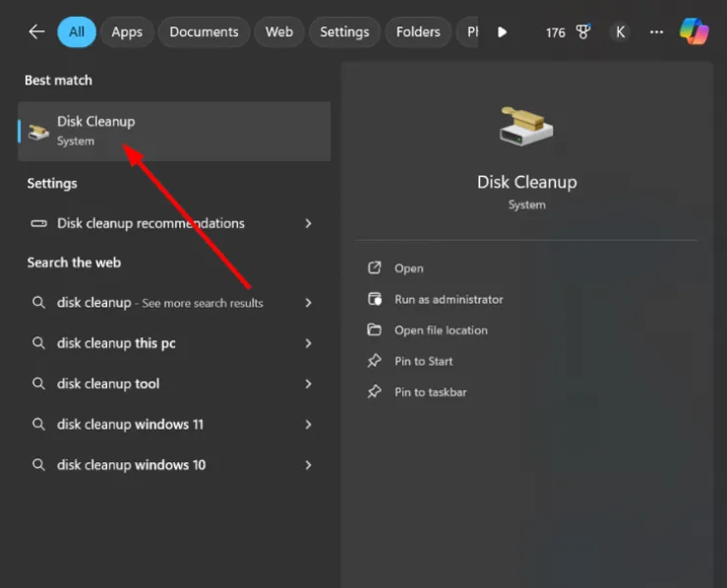Image resolution: width=727 pixels, height=588 pixels.
Task: Expand 'disk cleanup windows 10' chevron
Action: point(308,465)
